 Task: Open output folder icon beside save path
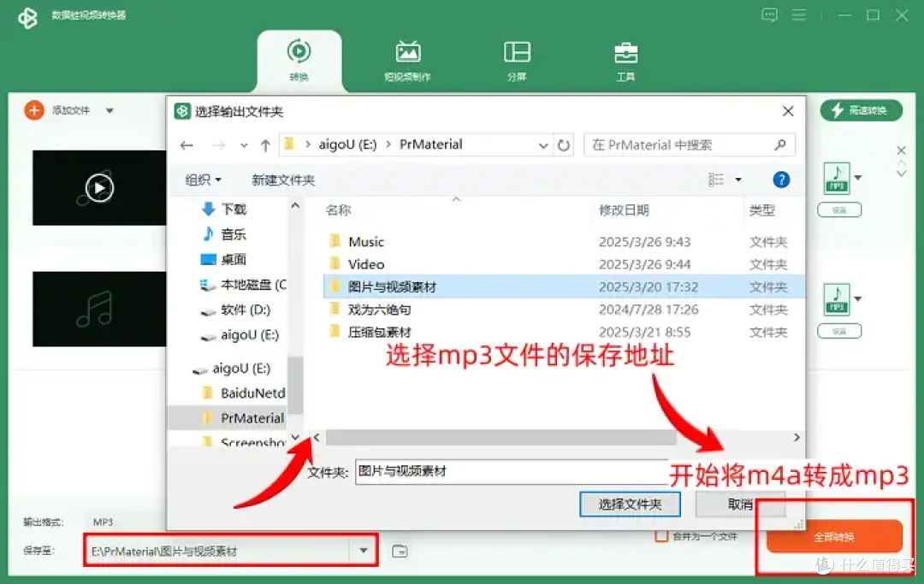point(400,551)
